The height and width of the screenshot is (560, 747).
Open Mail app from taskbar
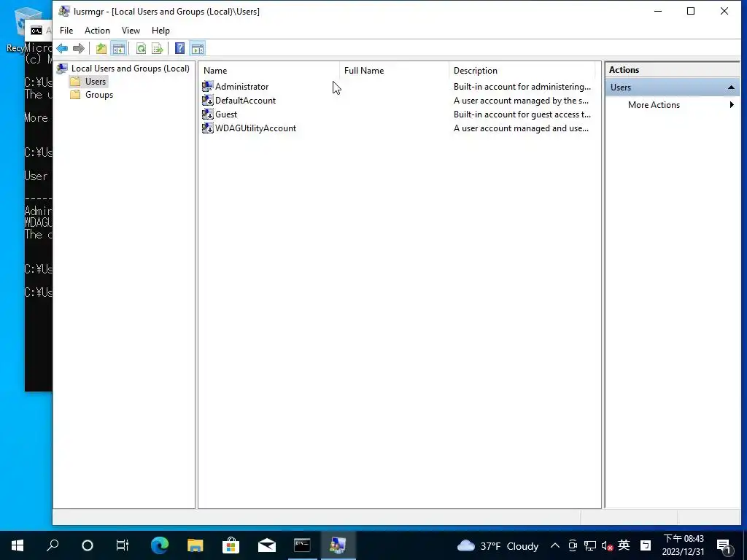coord(267,545)
